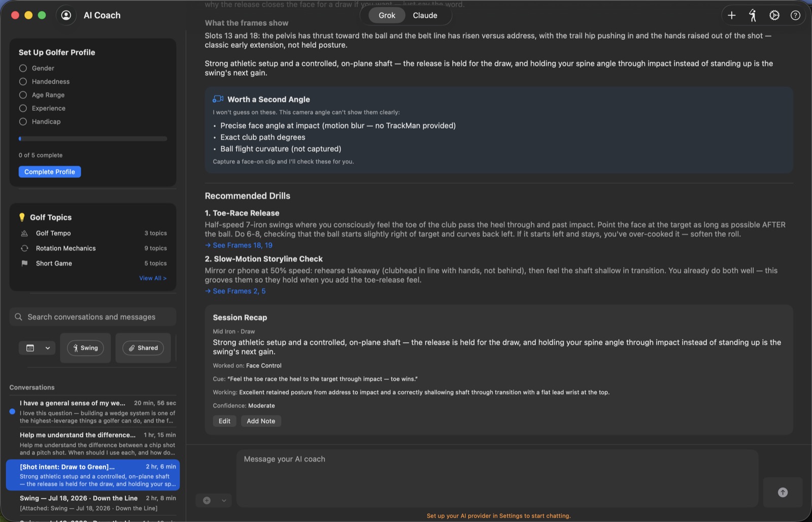Click the 'Exact club path degrees' bullet

tap(263, 137)
